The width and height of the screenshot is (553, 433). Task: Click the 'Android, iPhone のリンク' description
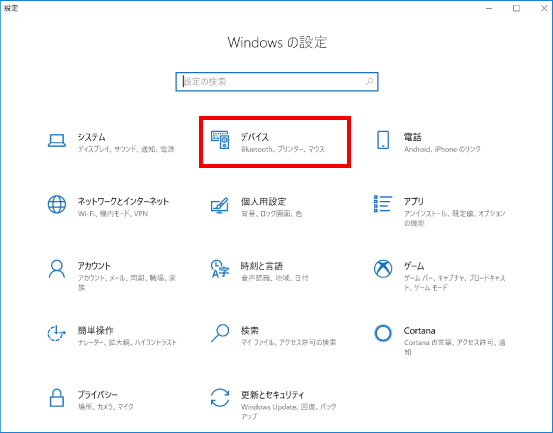442,149
